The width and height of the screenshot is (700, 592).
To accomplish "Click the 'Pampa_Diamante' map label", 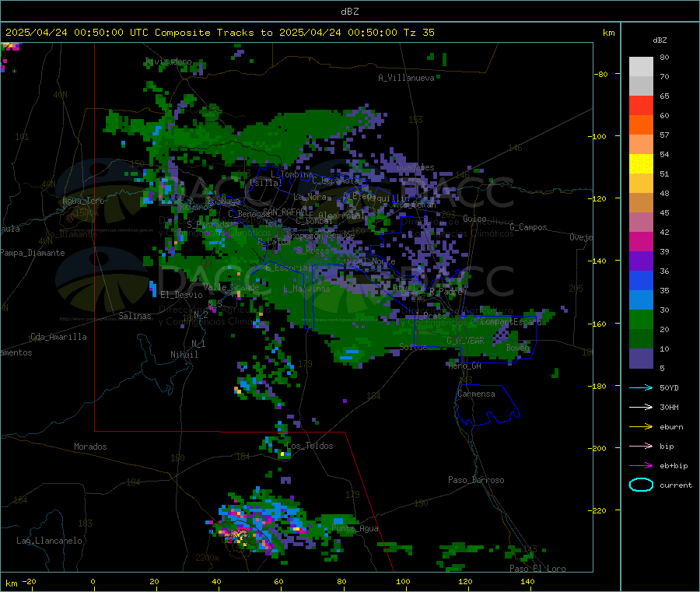I will 33,253.
